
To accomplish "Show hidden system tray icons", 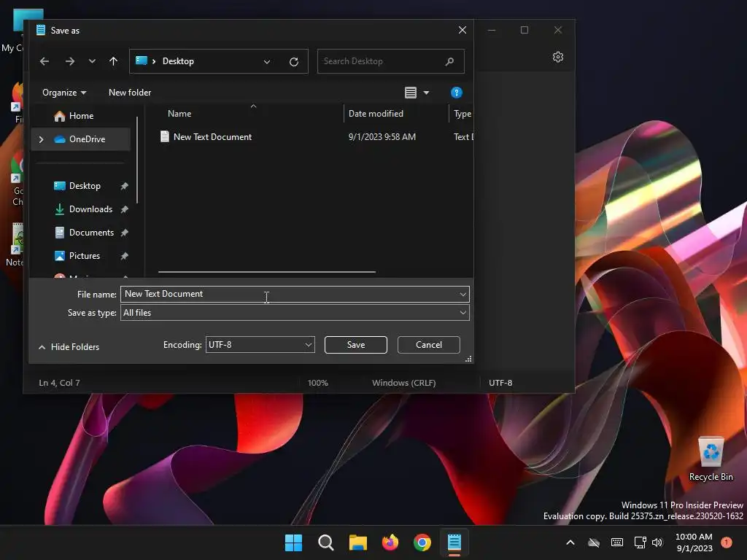I will [570, 542].
